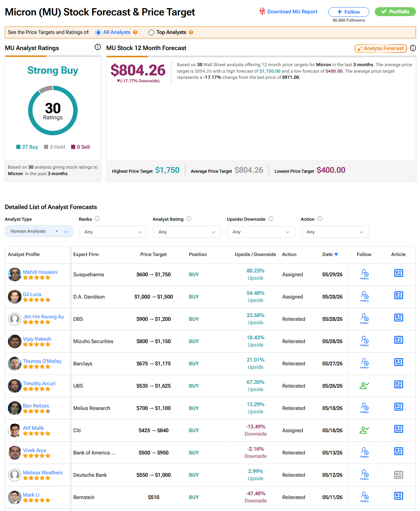Open Vivek Arya's analyst profile link
Viewport: 420px width, 511px height.
pos(34,450)
